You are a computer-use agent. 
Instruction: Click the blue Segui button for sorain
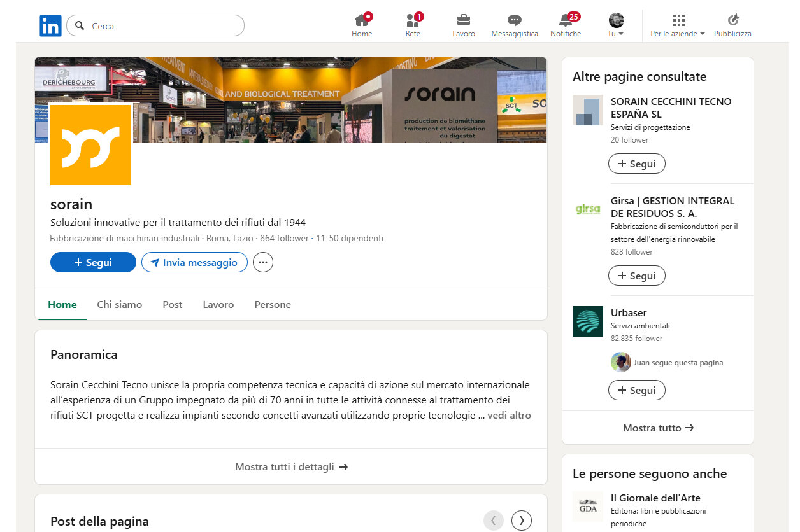(x=93, y=262)
